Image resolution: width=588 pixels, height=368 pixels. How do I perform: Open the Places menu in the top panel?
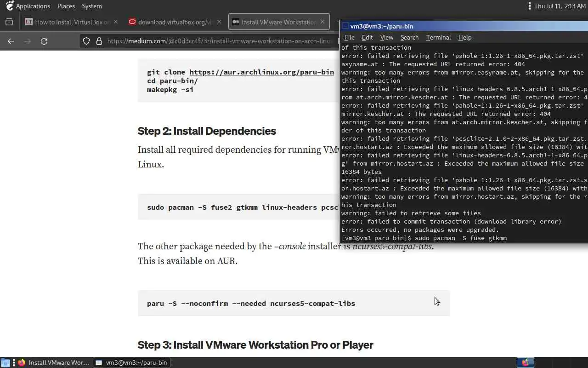tap(66, 6)
